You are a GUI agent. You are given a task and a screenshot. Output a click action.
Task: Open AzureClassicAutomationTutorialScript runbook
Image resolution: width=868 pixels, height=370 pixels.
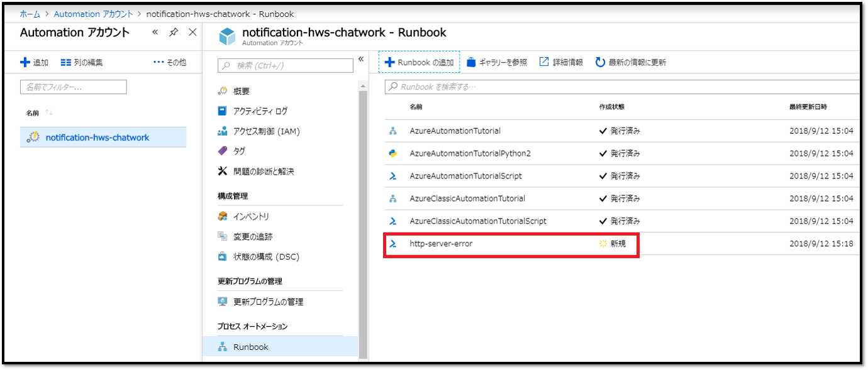coord(477,221)
